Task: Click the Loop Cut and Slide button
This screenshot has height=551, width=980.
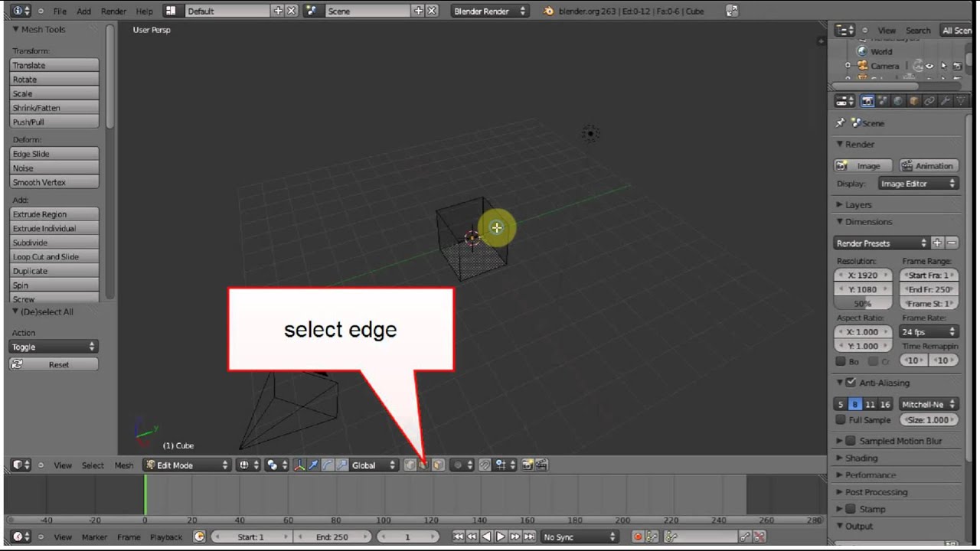Action: 54,256
